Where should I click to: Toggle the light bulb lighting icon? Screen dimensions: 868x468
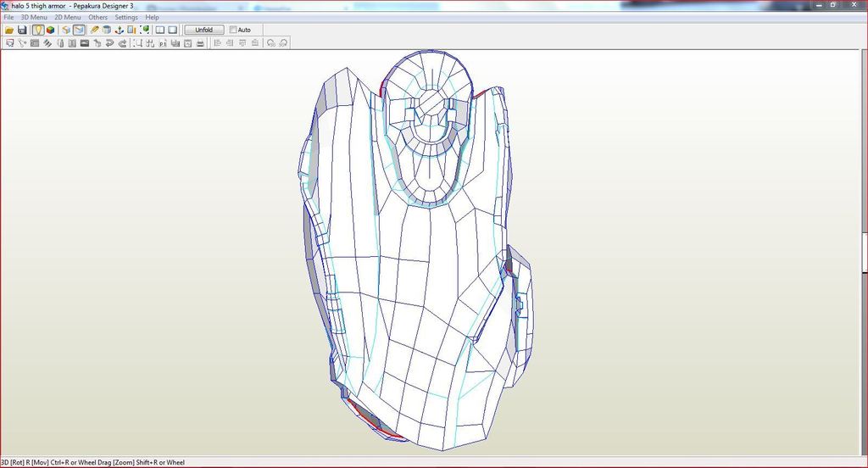pos(38,30)
